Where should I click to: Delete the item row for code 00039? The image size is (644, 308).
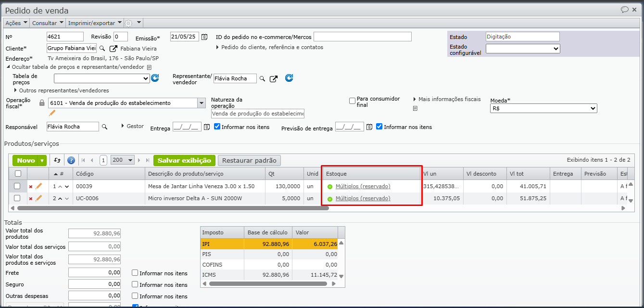pyautogui.click(x=31, y=186)
